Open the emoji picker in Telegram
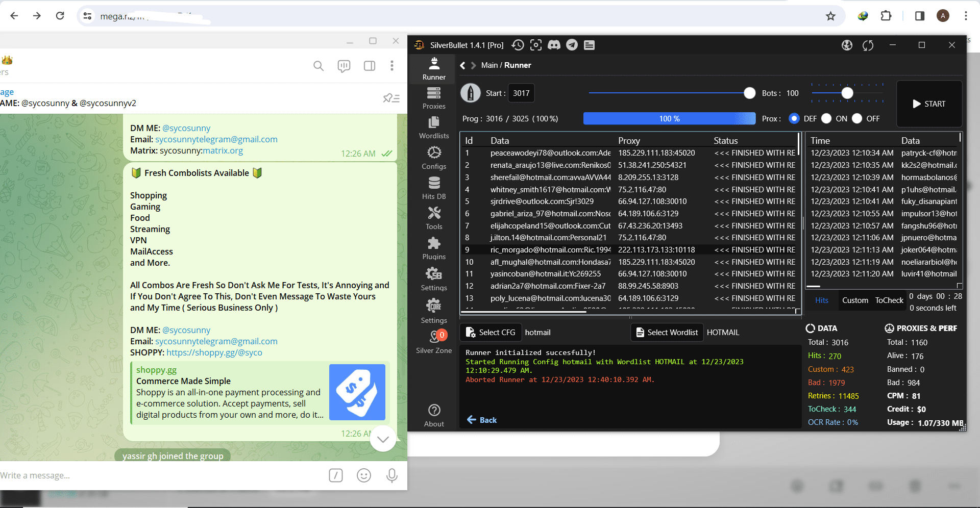 pyautogui.click(x=364, y=475)
